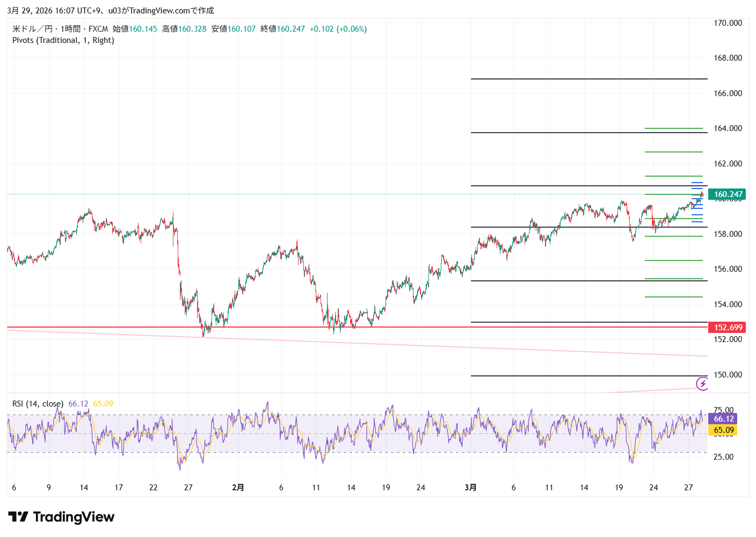This screenshot has height=537, width=756.
Task: Jump to the 2月 marker on time axis
Action: coord(238,488)
